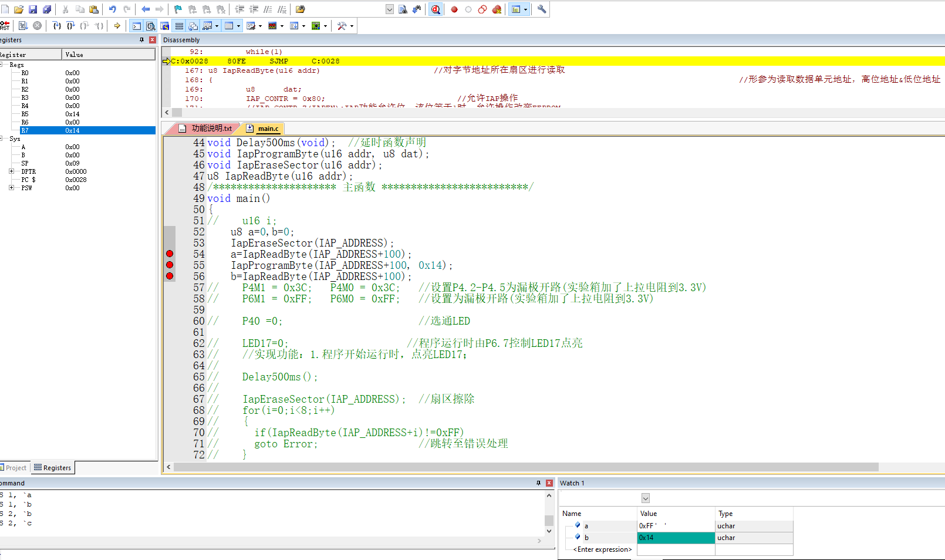Close the Command panel

pyautogui.click(x=549, y=483)
